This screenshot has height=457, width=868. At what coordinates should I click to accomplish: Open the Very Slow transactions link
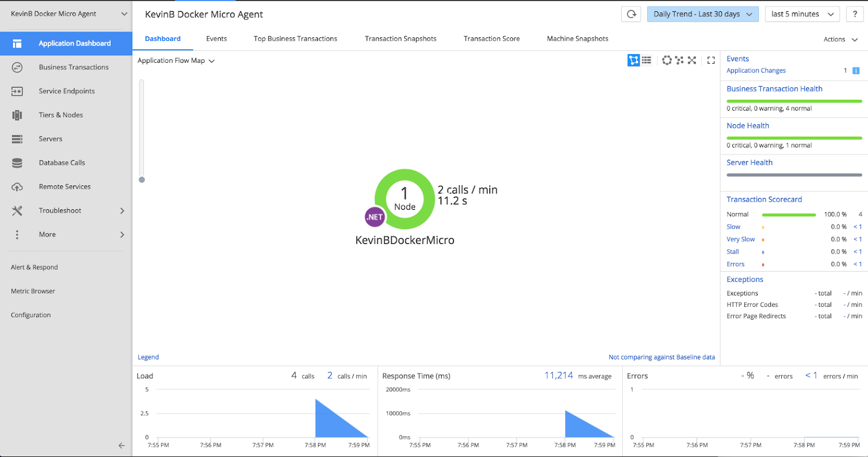click(741, 239)
